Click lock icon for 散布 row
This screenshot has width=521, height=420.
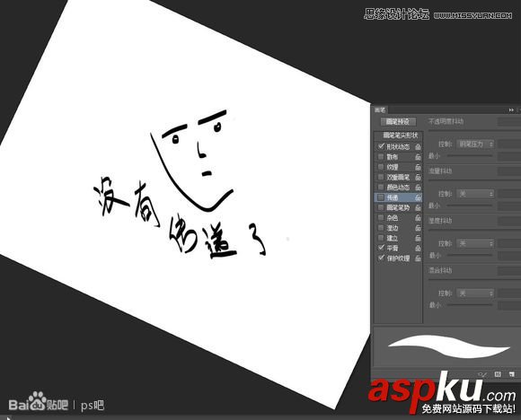pyautogui.click(x=418, y=157)
